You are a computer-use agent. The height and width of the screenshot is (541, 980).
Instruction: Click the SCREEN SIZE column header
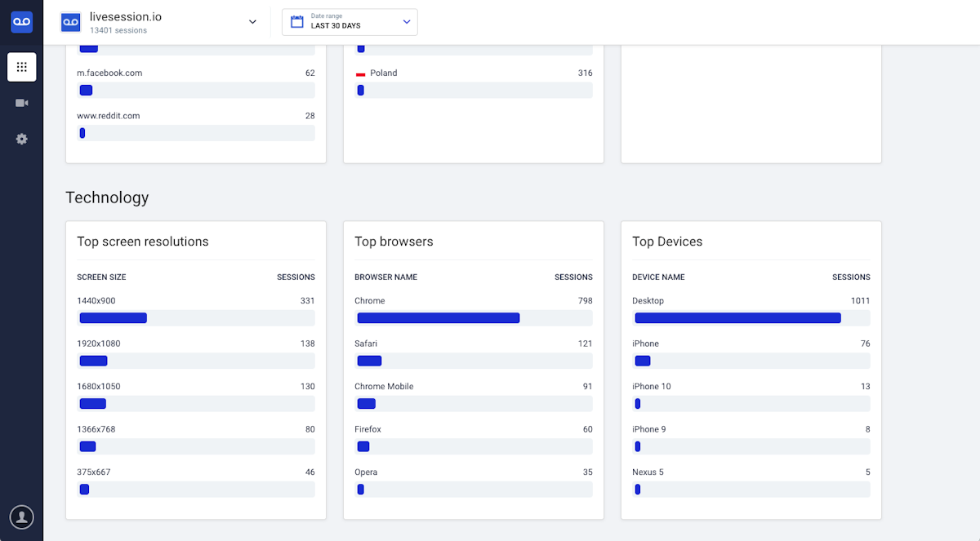point(101,277)
